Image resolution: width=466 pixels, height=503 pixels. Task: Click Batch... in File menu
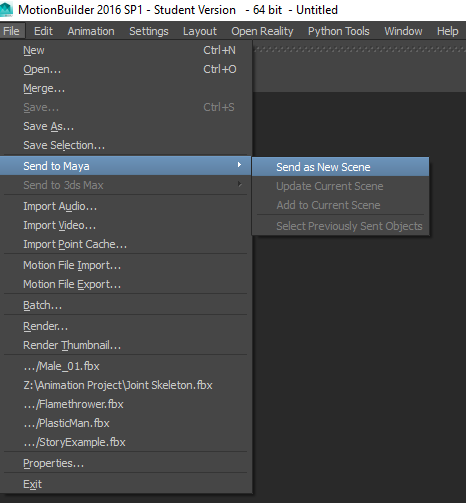pos(125,305)
